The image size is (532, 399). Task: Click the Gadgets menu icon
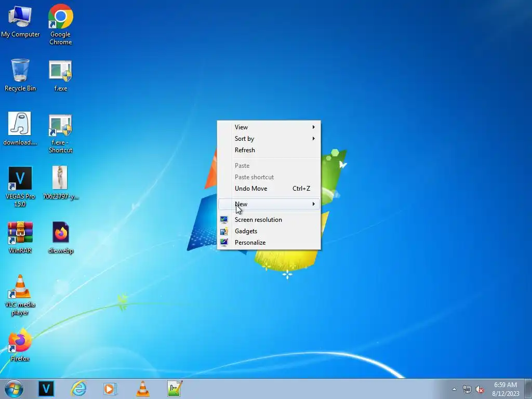[224, 231]
